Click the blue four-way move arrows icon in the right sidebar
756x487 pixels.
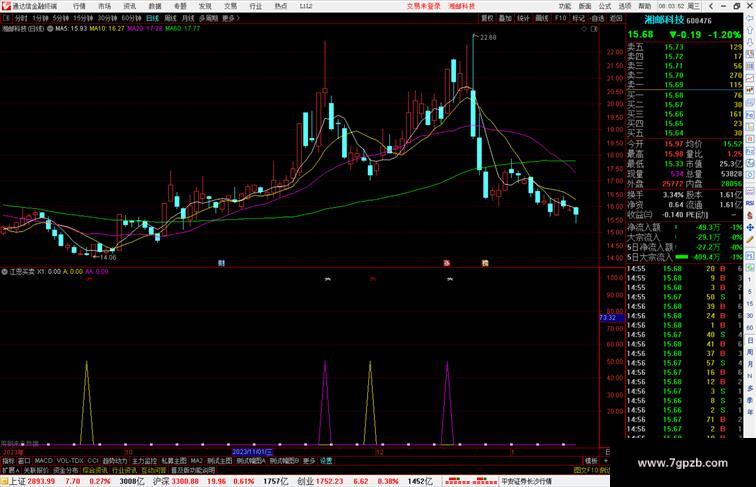pos(750,227)
